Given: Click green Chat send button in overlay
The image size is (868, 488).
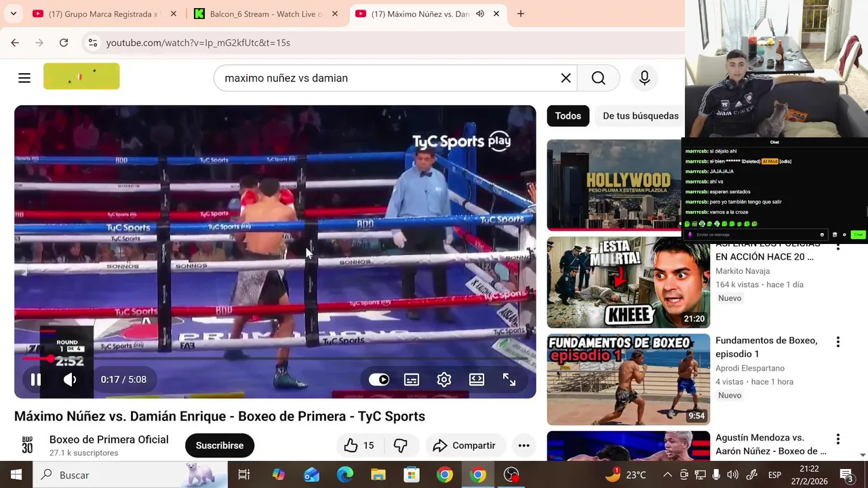Looking at the screenshot, I should click(858, 235).
